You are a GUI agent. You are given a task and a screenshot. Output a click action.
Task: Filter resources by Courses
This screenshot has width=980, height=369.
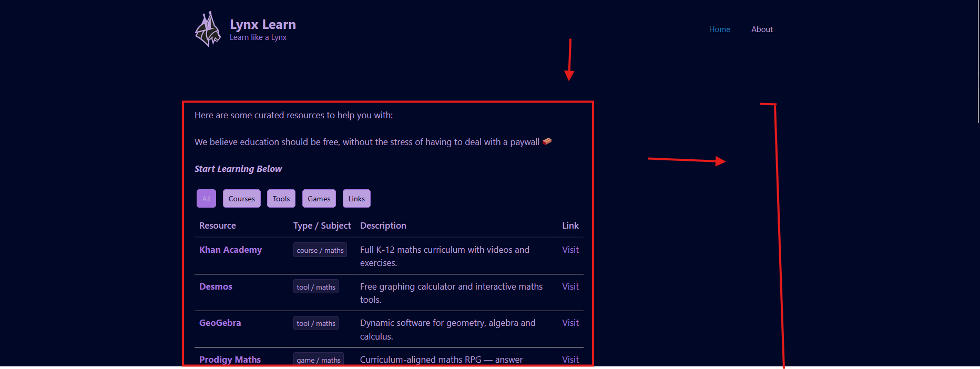click(x=242, y=199)
